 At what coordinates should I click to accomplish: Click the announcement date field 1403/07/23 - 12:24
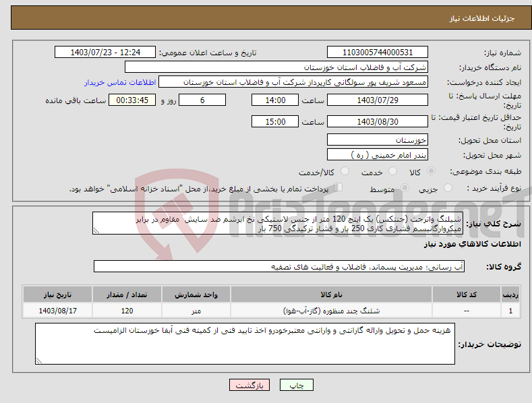[x=105, y=53]
